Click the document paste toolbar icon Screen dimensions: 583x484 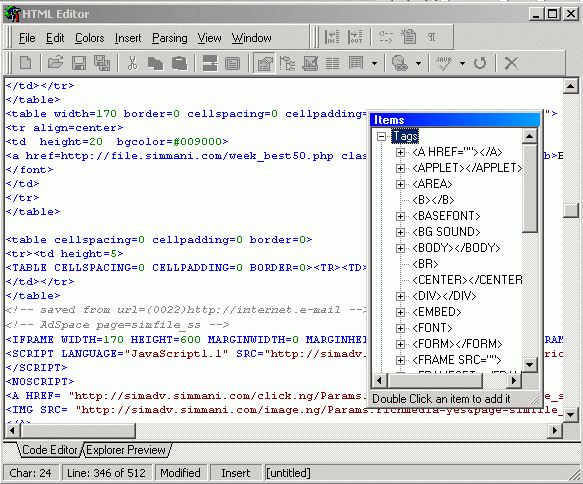click(x=408, y=36)
